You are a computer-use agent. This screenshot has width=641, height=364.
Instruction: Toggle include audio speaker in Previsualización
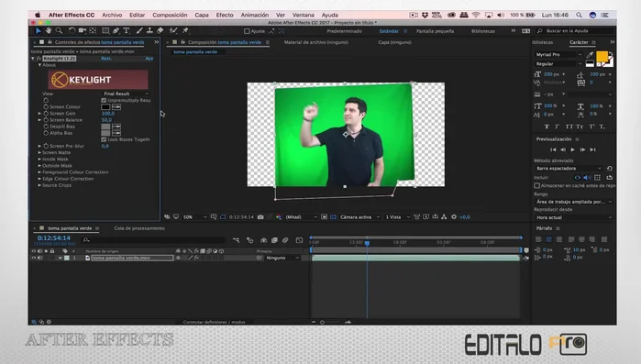coord(587,178)
